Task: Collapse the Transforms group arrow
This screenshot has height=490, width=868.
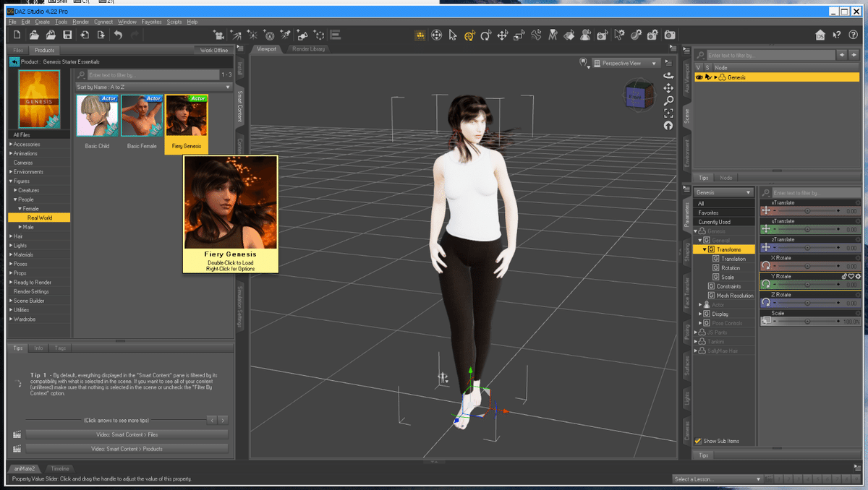Action: tap(705, 249)
